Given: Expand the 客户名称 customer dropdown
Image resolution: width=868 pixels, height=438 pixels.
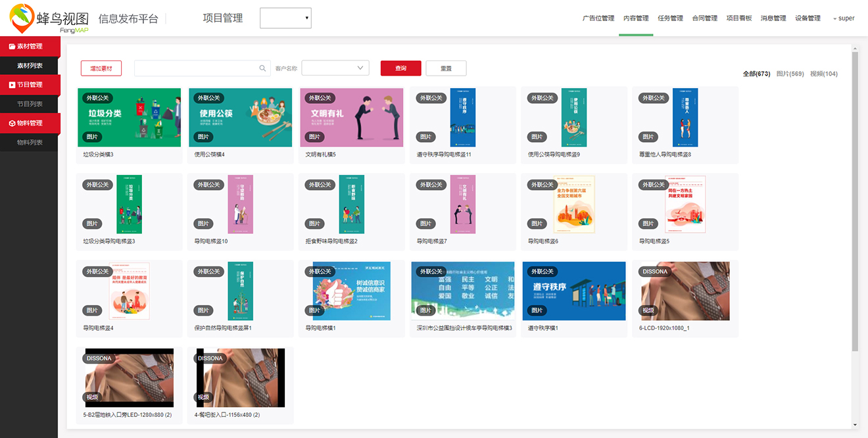Looking at the screenshot, I should [x=335, y=68].
